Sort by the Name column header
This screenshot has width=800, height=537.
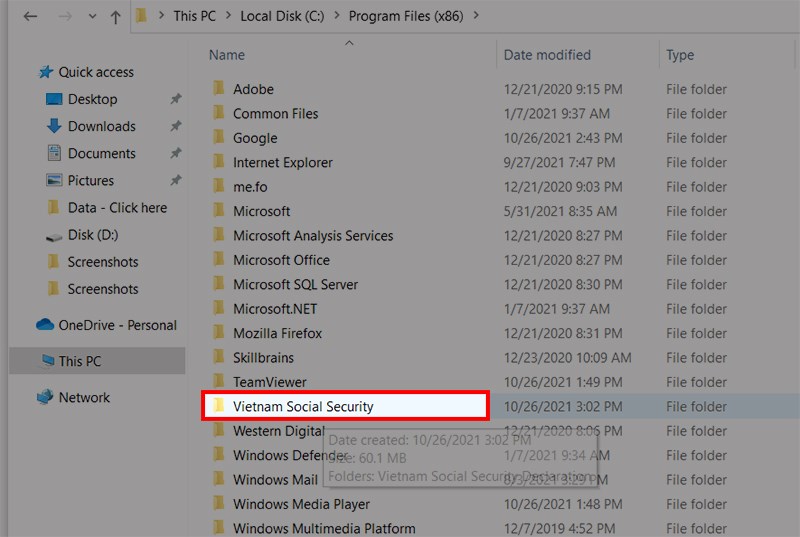tap(227, 55)
